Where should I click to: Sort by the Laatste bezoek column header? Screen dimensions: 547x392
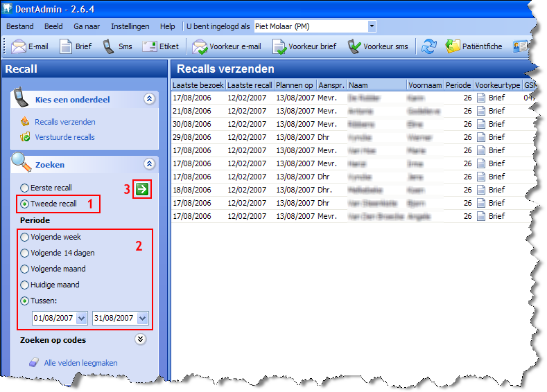(197, 85)
